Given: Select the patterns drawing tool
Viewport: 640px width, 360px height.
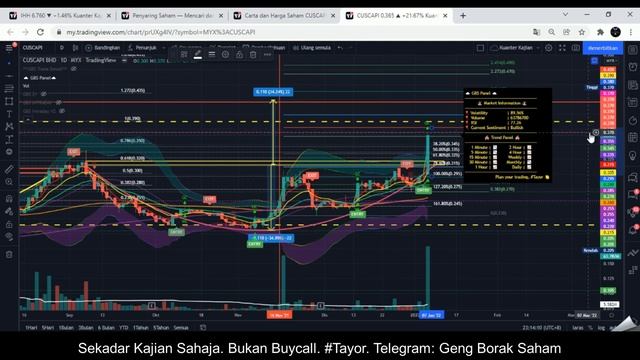Looking at the screenshot, I should pos(9,127).
